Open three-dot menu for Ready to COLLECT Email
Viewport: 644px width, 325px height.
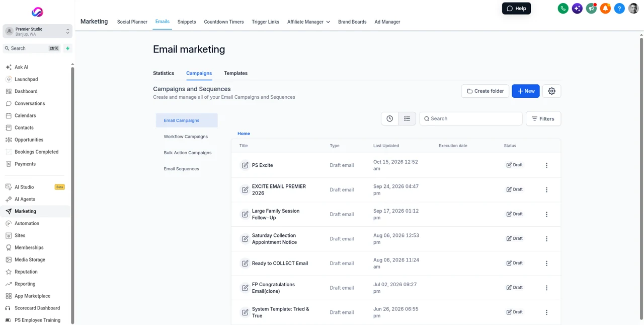547,264
